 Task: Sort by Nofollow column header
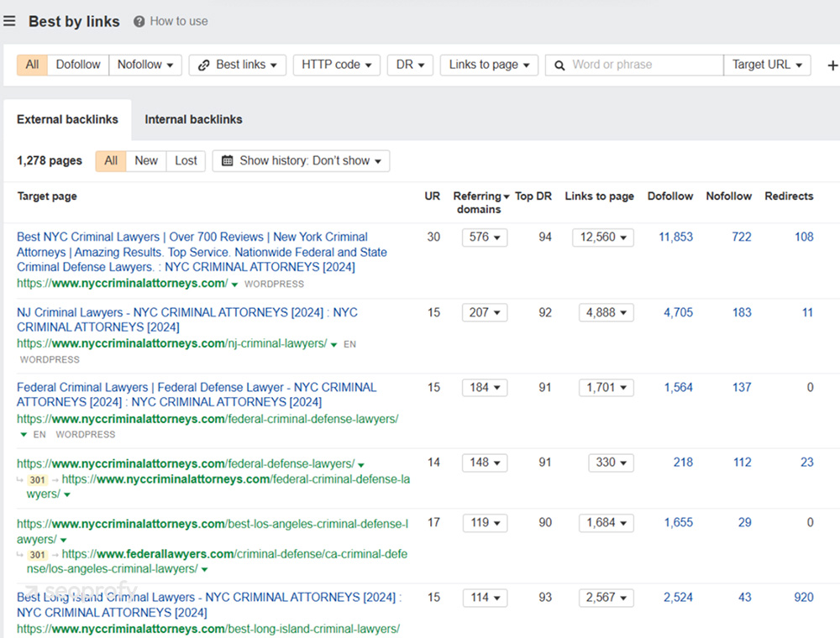[x=728, y=196]
